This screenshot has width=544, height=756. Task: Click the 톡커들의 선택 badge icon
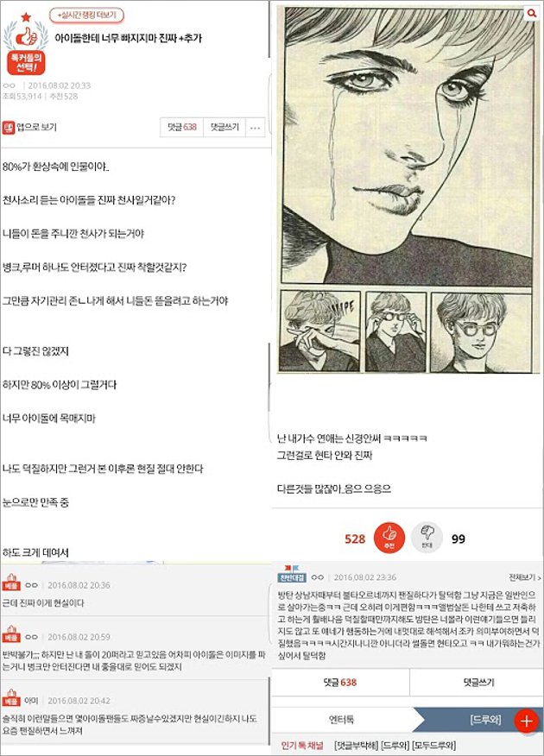[x=26, y=44]
